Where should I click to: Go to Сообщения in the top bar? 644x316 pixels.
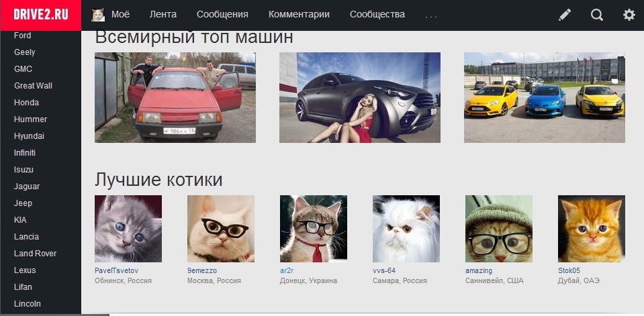[222, 14]
